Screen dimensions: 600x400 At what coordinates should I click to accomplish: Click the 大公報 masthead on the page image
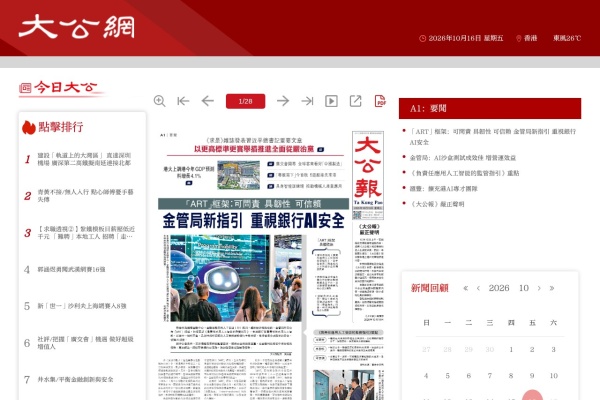pos(368,175)
